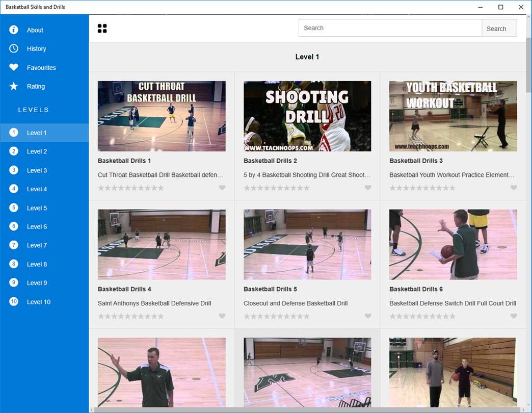Select the Level 8 number badge
Viewport: 532px width, 413px height.
(14, 264)
